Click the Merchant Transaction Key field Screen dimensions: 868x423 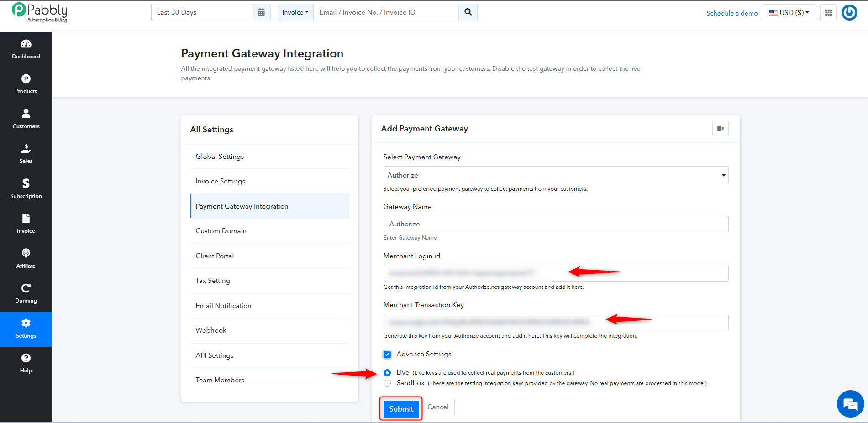click(556, 322)
